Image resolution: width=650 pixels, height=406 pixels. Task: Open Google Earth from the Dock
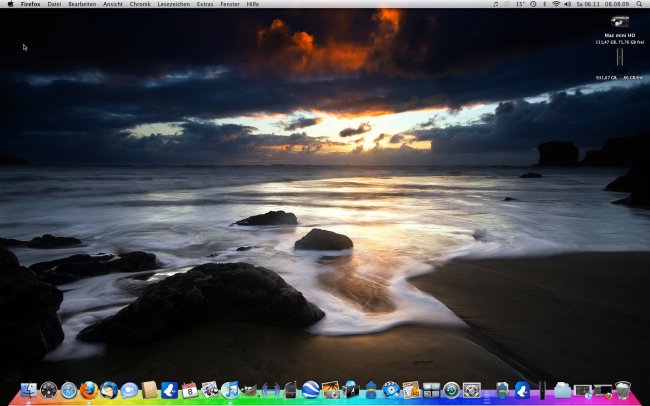coord(310,390)
